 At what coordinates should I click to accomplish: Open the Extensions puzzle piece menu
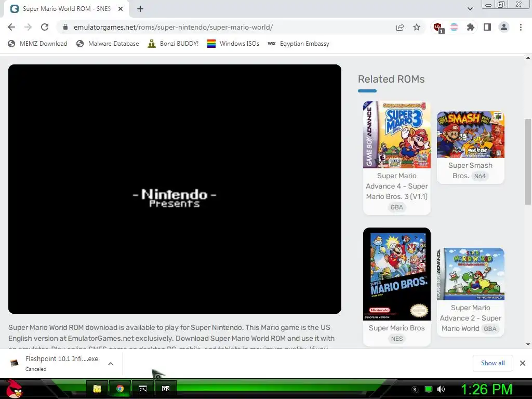470,27
